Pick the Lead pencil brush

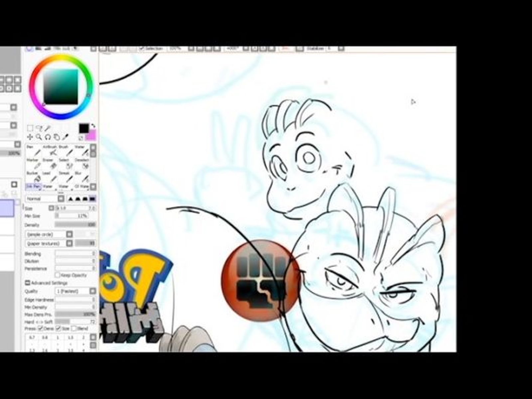click(x=49, y=177)
